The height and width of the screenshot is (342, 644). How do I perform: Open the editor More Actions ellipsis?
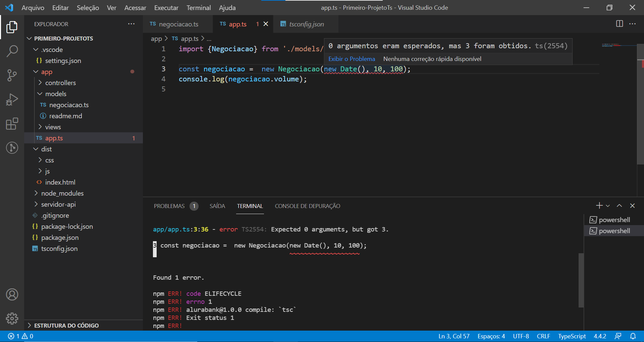click(632, 24)
